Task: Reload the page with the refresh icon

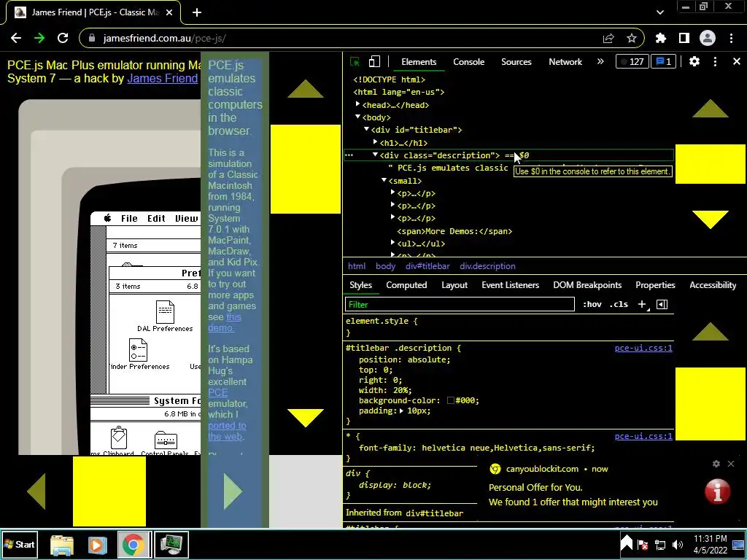Action: coord(63,38)
